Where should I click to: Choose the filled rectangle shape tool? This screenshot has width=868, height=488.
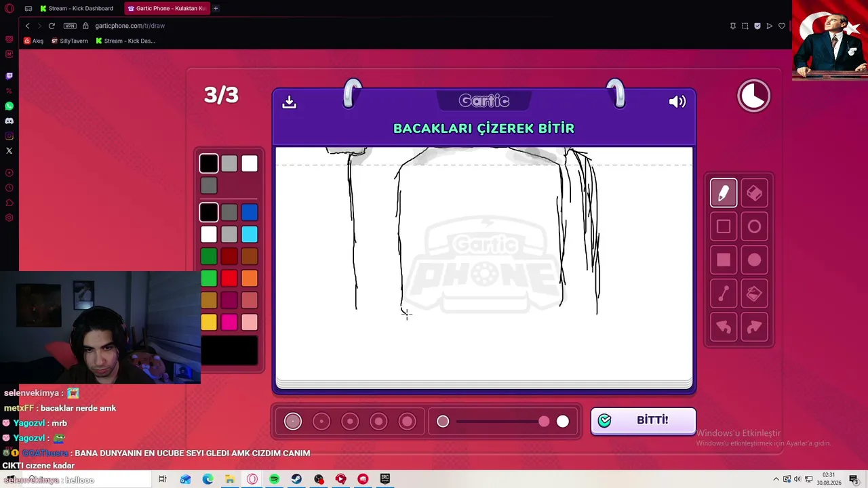tap(724, 260)
